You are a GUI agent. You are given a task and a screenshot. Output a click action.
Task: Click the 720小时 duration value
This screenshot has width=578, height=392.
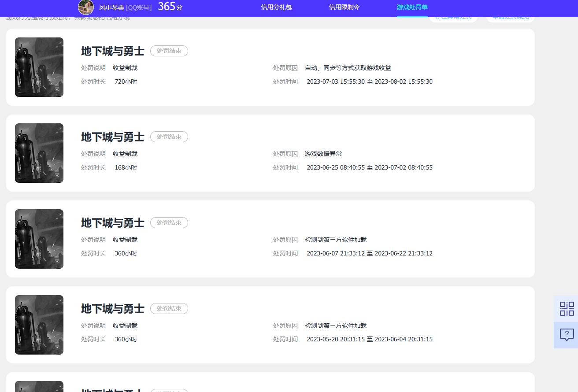tap(126, 81)
